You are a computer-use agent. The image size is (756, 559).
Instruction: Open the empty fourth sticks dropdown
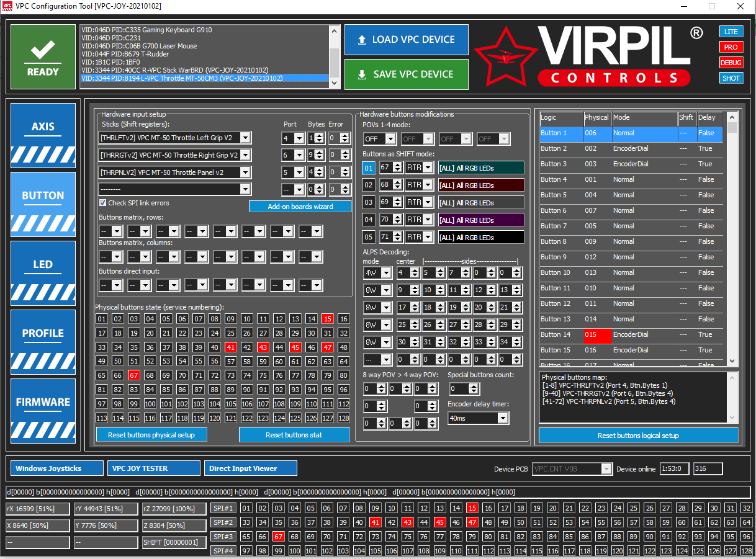click(175, 189)
